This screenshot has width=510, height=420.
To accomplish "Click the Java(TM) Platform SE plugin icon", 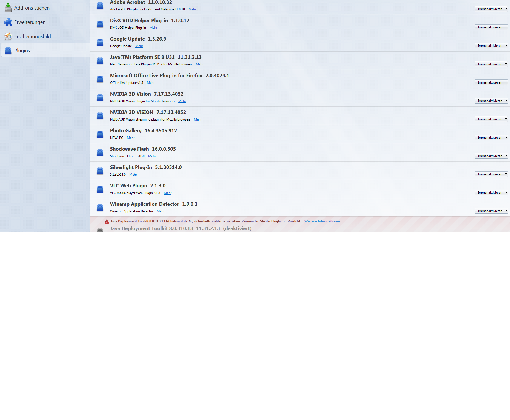I will click(x=100, y=61).
